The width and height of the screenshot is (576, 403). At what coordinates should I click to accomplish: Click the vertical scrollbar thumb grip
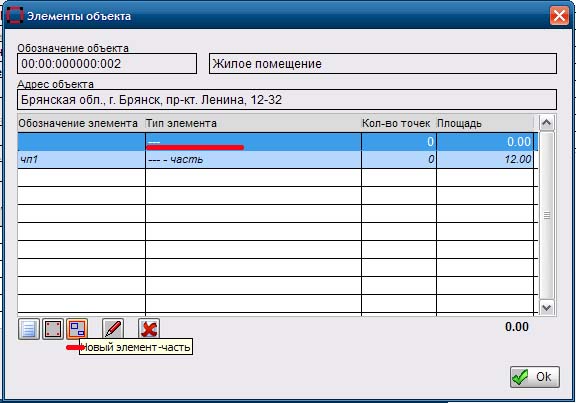[x=547, y=216]
